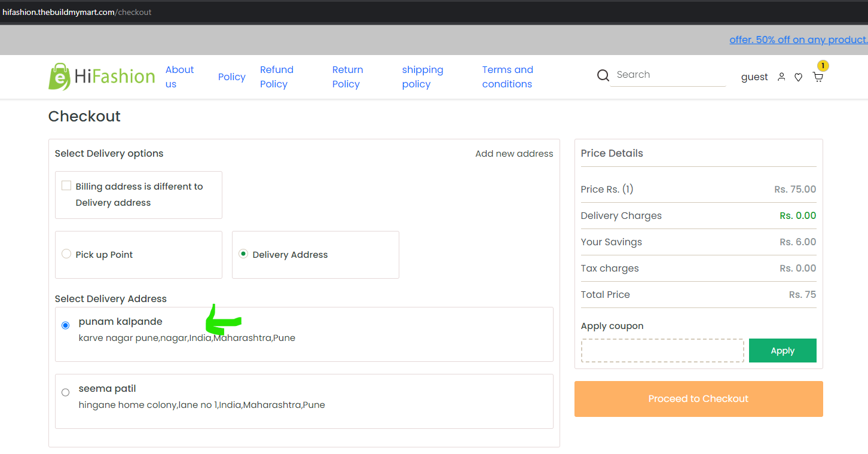Select the Pick up Point option
The image size is (868, 454).
(66, 254)
